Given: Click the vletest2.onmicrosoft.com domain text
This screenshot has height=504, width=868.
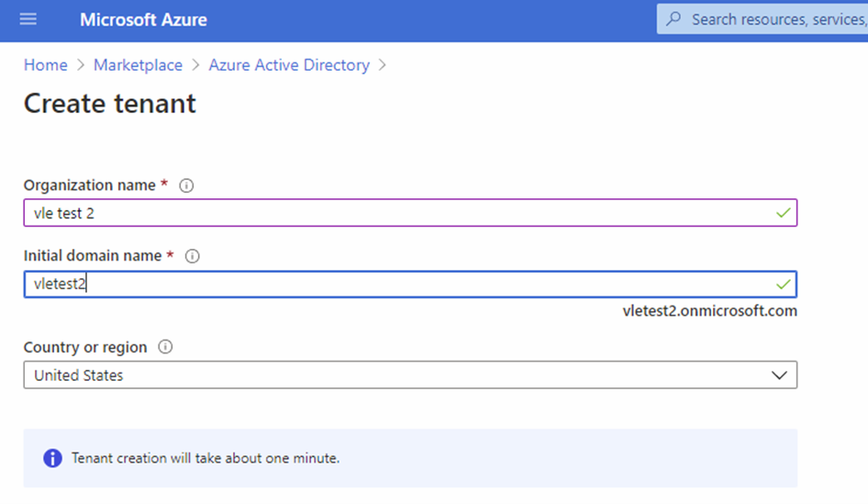Looking at the screenshot, I should coord(709,311).
